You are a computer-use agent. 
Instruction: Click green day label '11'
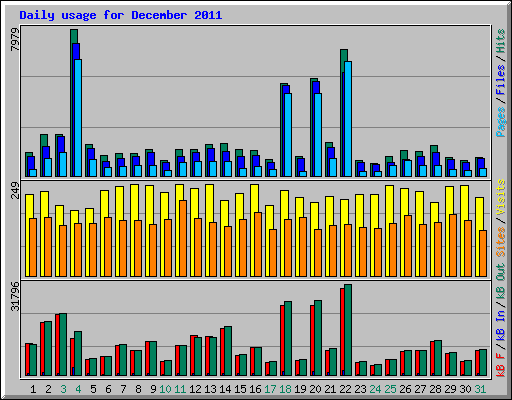point(180,389)
